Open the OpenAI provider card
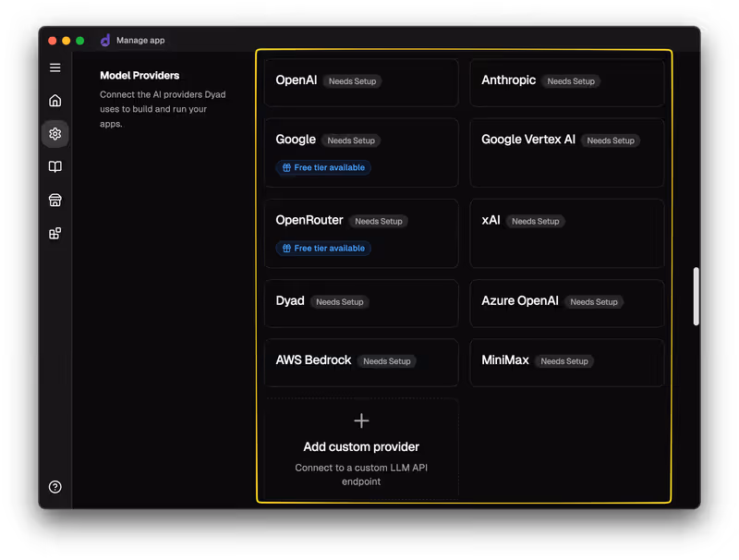The height and width of the screenshot is (560, 739). tap(361, 82)
